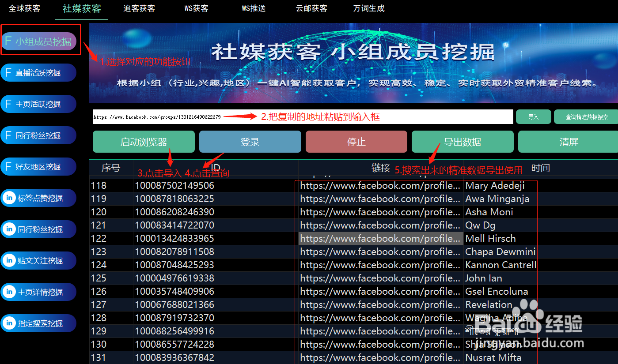The height and width of the screenshot is (364, 618).
Task: Click the 标签点赞挖掘 label in the sidebar
Action: click(x=40, y=199)
